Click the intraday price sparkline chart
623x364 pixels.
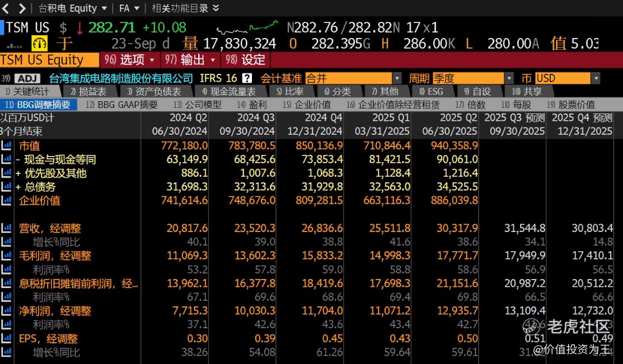point(247,27)
